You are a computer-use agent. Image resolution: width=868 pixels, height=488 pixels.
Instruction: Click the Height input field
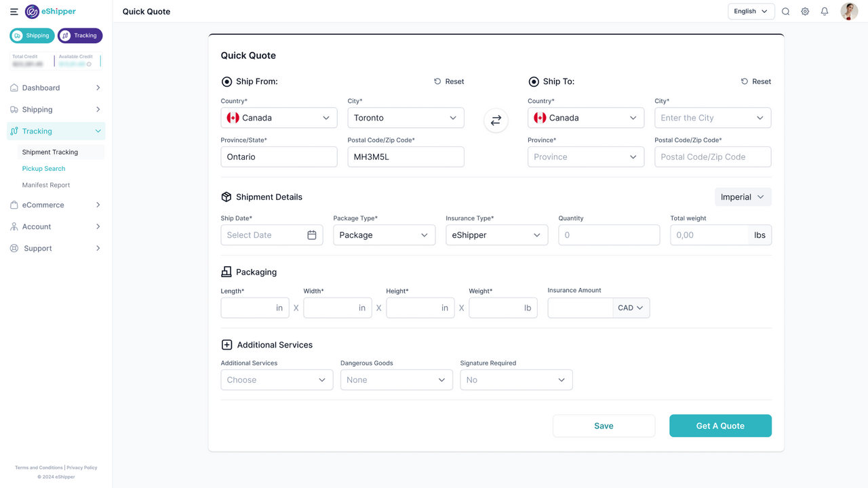click(x=420, y=308)
